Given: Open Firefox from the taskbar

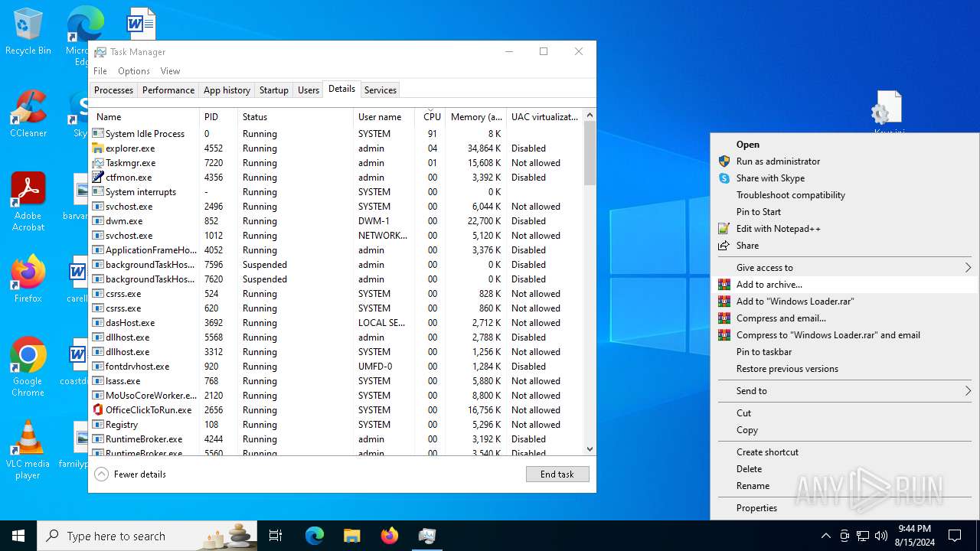Looking at the screenshot, I should click(390, 536).
